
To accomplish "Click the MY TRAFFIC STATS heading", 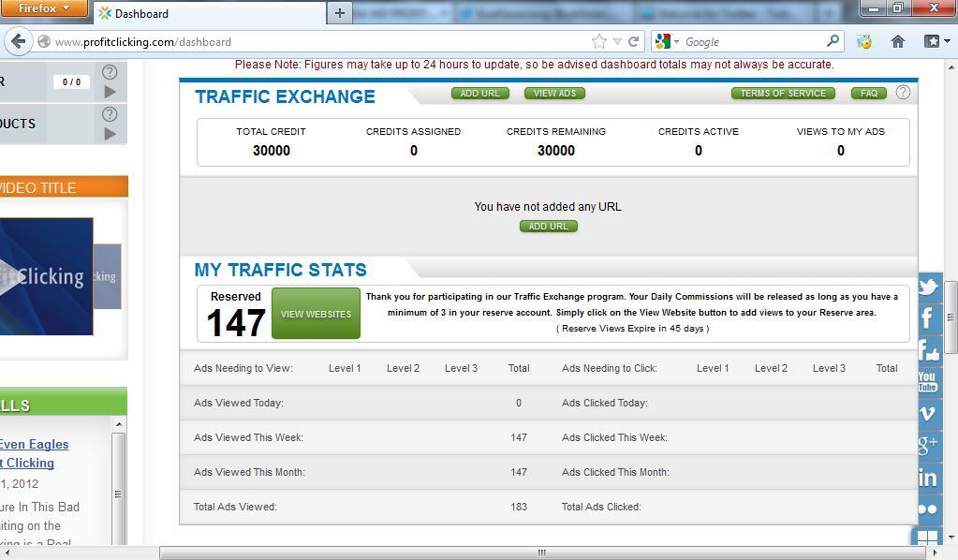I will pos(280,270).
